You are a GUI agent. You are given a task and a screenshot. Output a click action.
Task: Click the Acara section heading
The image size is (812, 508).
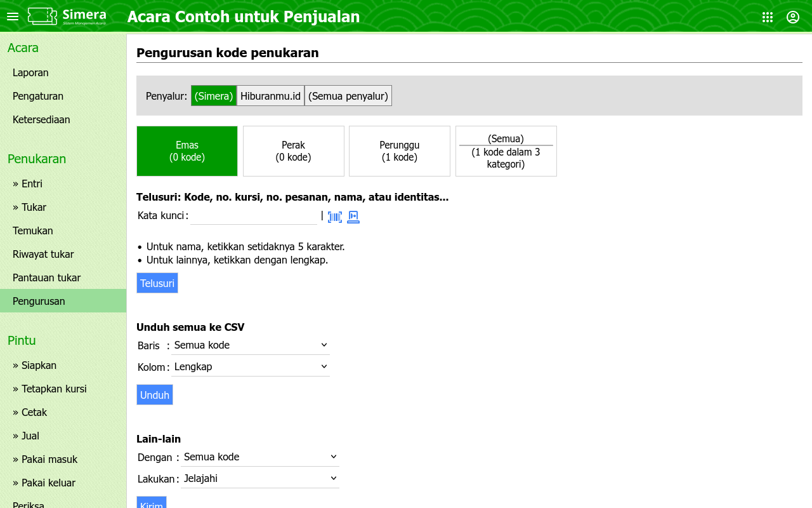[x=23, y=48]
